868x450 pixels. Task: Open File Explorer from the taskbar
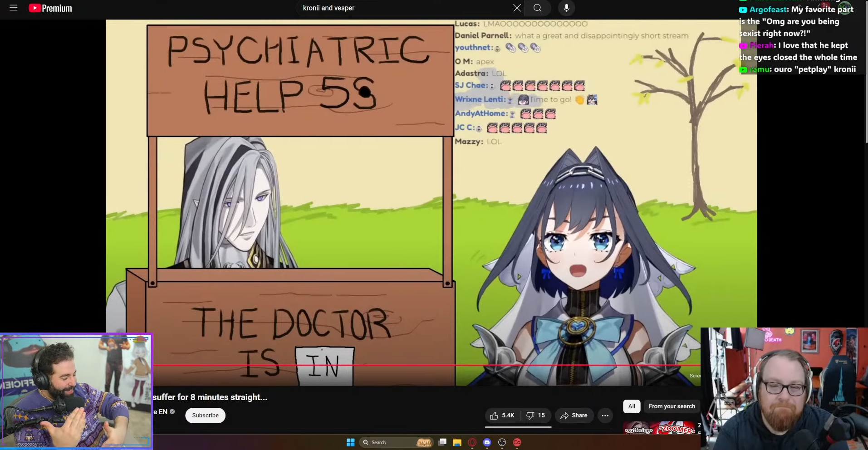[x=457, y=442]
